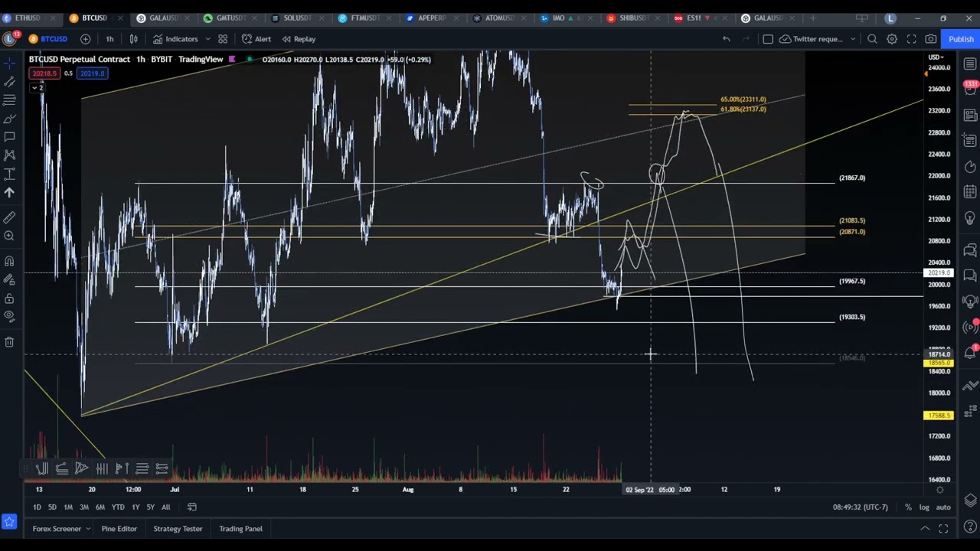Select the brush drawing tool

(x=9, y=119)
